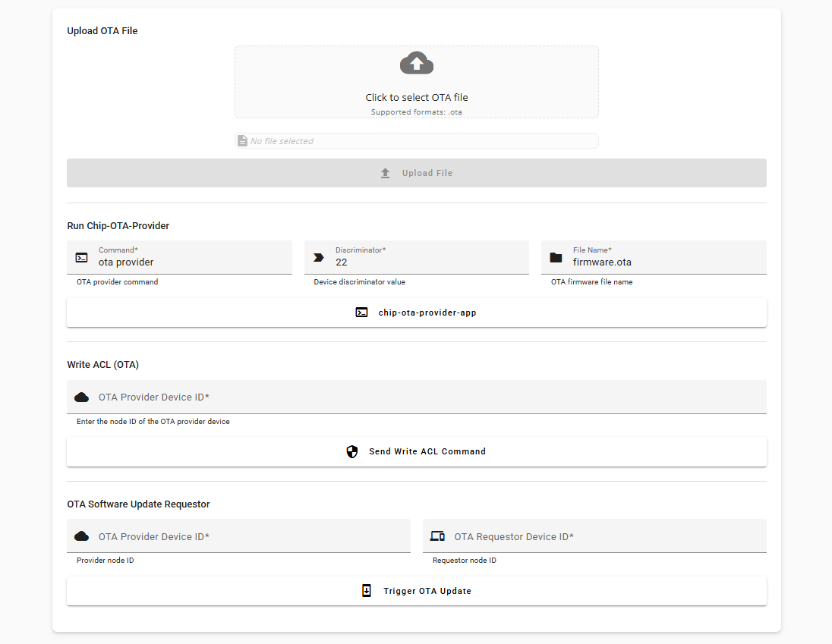Click the label tag icon in Discriminator field
Screen dimensions: 832x644
[319, 257]
